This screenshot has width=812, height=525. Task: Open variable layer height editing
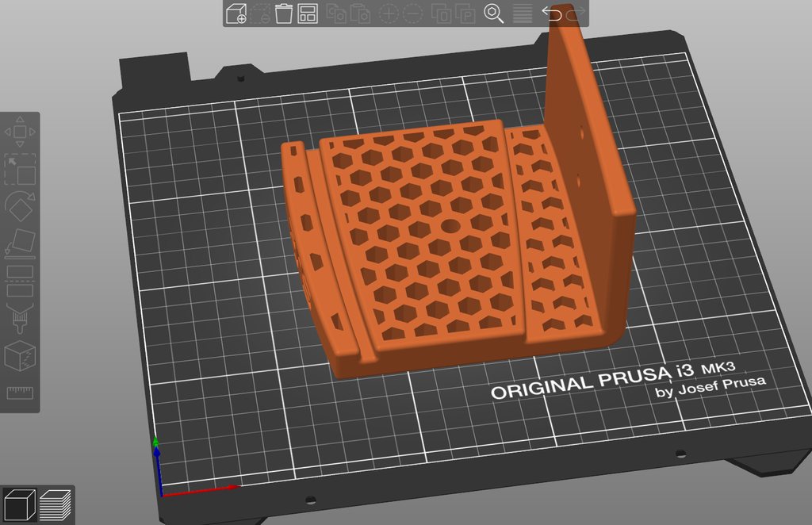point(522,13)
